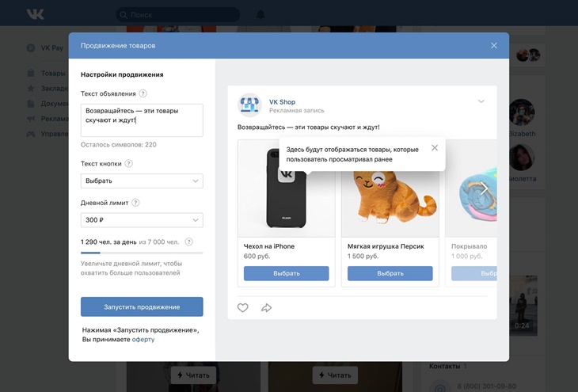
Task: Share the post with arrow icon
Action: [x=267, y=307]
